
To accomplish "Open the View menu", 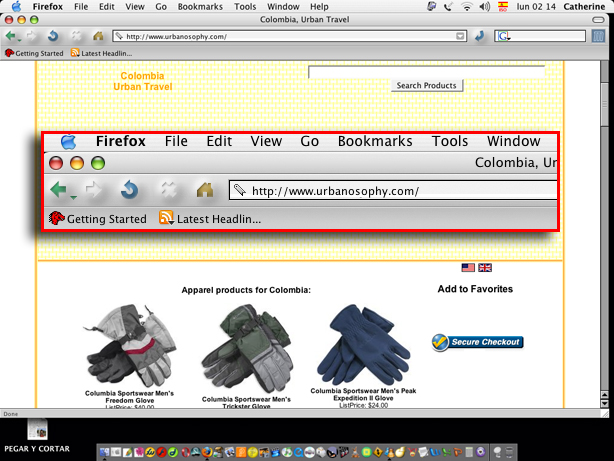I will click(135, 6).
